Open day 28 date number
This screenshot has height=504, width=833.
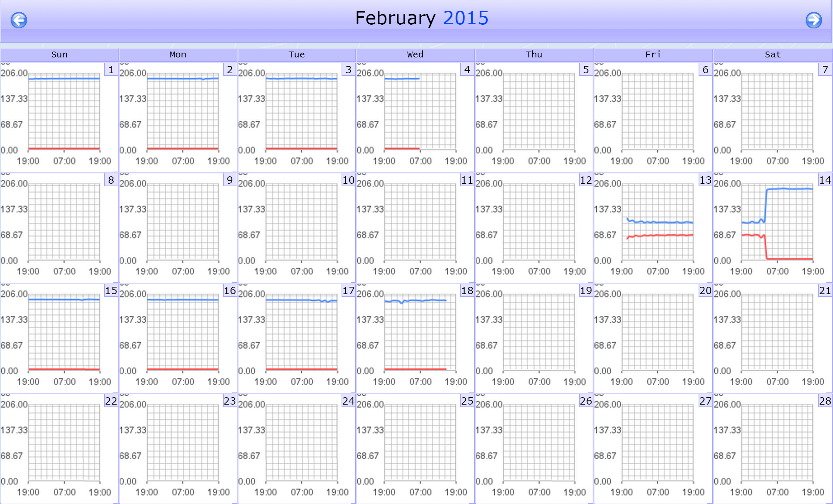point(825,401)
